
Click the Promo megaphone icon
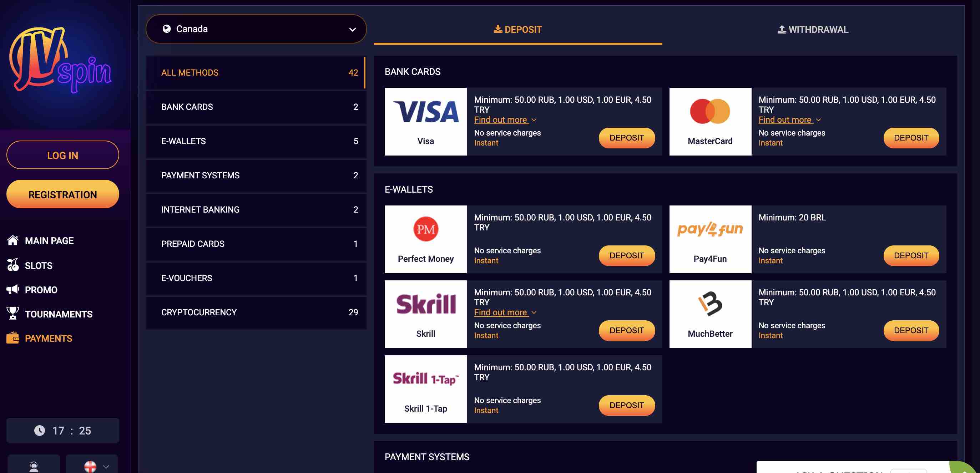tap(12, 289)
